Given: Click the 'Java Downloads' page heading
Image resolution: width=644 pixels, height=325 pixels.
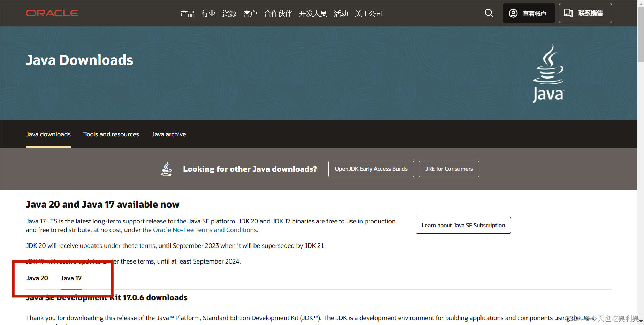Looking at the screenshot, I should (x=79, y=60).
